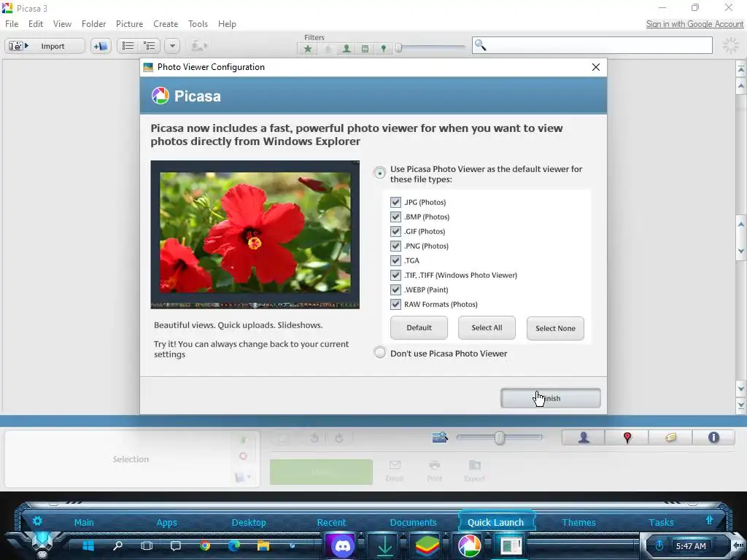The width and height of the screenshot is (747, 560).
Task: Close the Photo Viewer Configuration dialog
Action: (595, 67)
